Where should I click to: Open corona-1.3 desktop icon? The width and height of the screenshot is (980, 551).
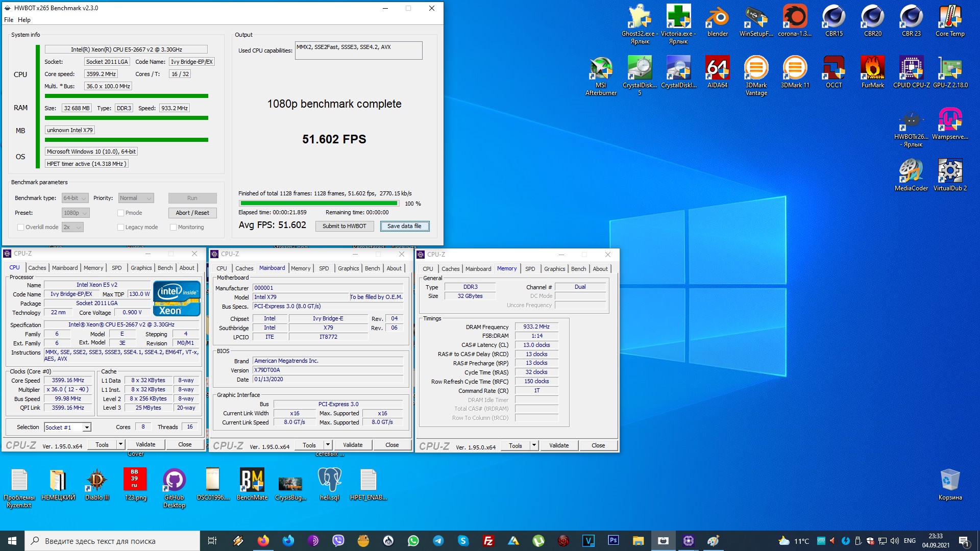pyautogui.click(x=795, y=20)
